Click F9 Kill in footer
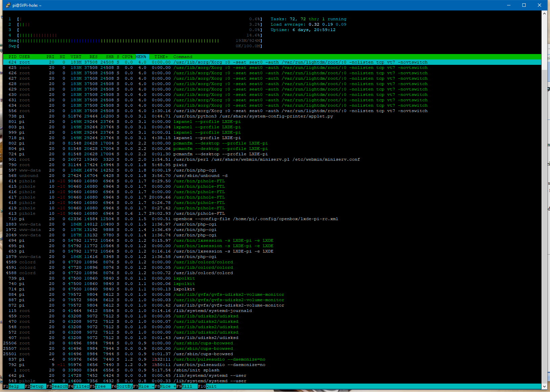Viewport: 550px width, 392px height. coord(187,386)
